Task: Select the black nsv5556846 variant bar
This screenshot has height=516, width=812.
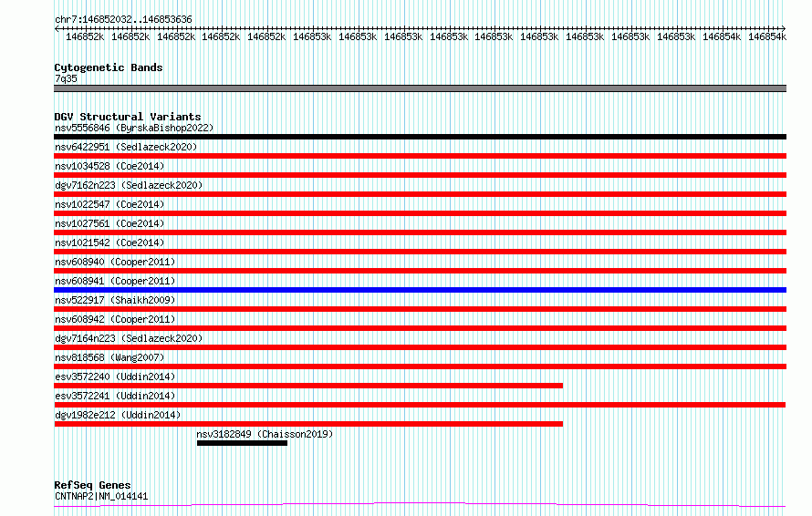Action: click(x=420, y=137)
